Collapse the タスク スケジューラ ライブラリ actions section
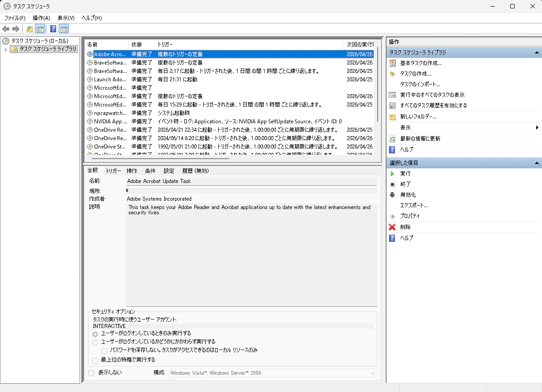This screenshot has height=392, width=542. [x=537, y=53]
